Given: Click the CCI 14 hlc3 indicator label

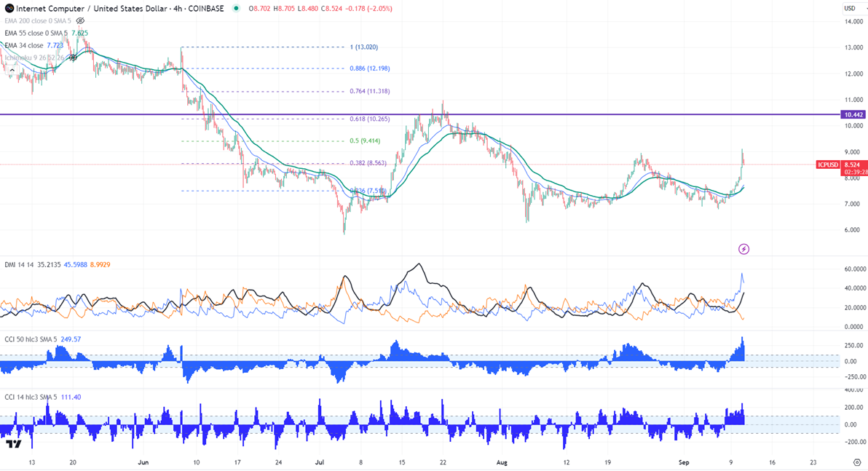Looking at the screenshot, I should pos(24,396).
